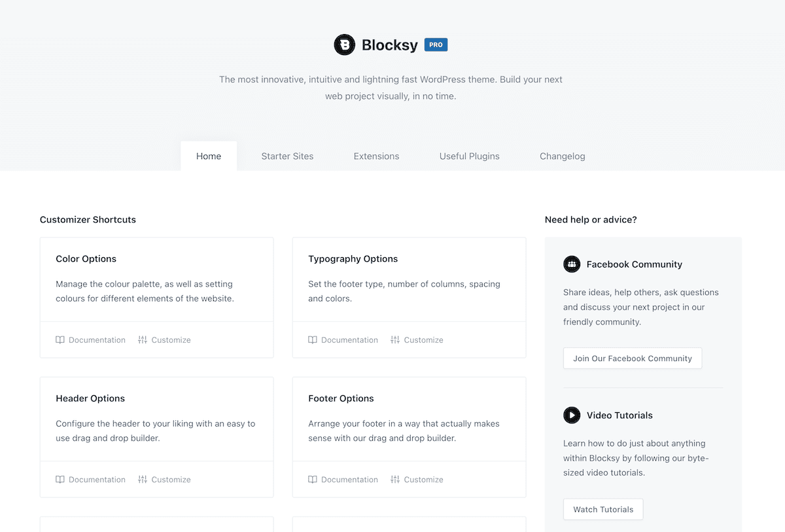View the Changelog tab

(x=563, y=156)
